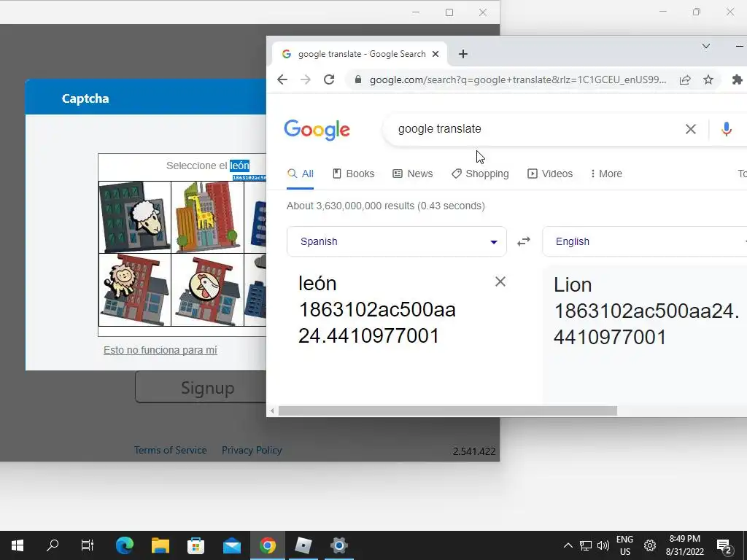
Task: Click the ENG US language indicator
Action: [x=624, y=545]
